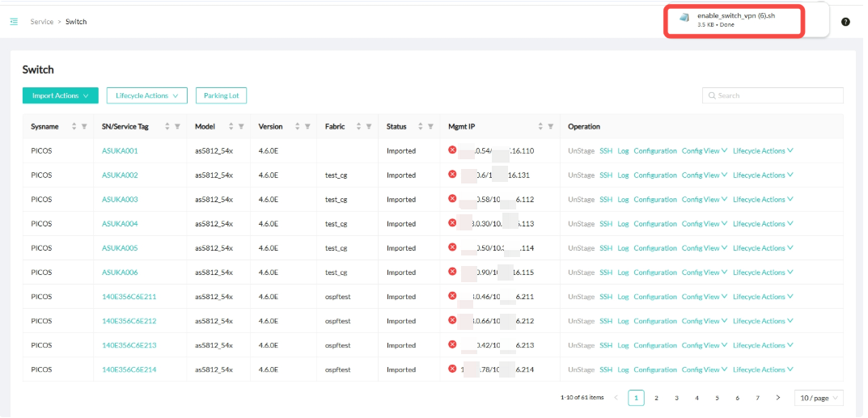Expand Config View for ASUKA003 row
The image size is (868, 418).
[704, 200]
